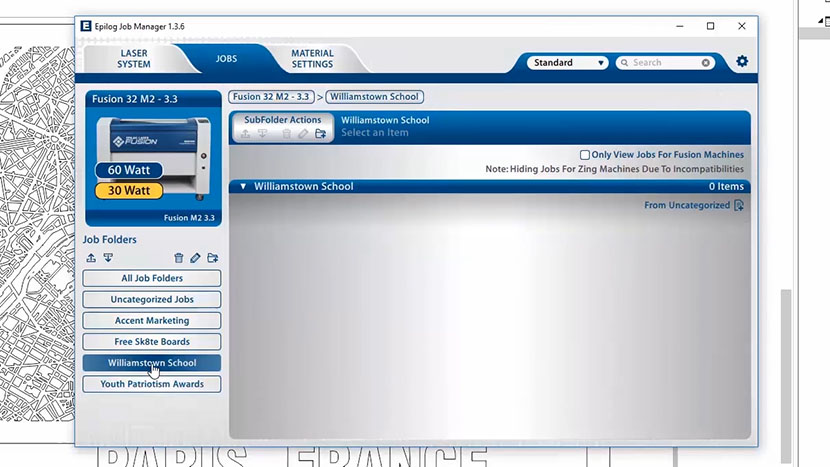Open the Material Settings tab
This screenshot has height=467, width=830.
[x=312, y=59]
